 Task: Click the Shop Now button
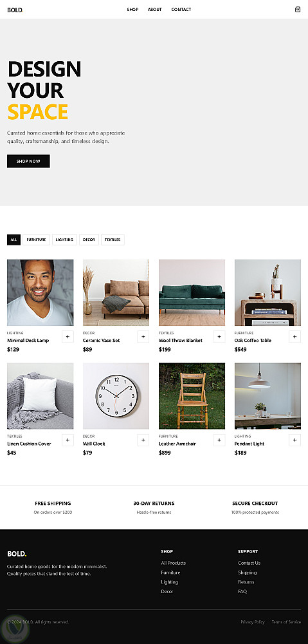[28, 162]
